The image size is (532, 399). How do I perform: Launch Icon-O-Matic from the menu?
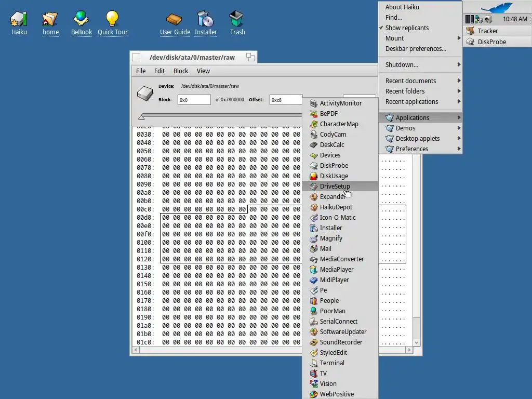pos(340,218)
